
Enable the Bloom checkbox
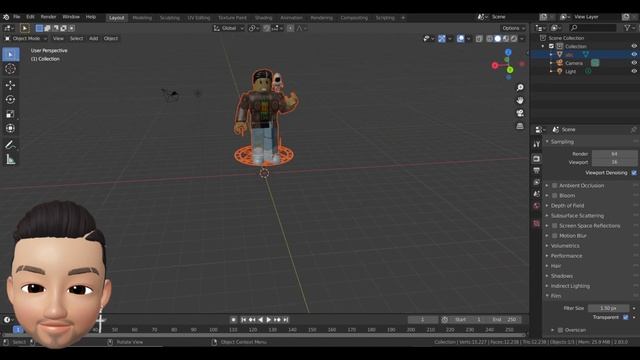coord(555,196)
